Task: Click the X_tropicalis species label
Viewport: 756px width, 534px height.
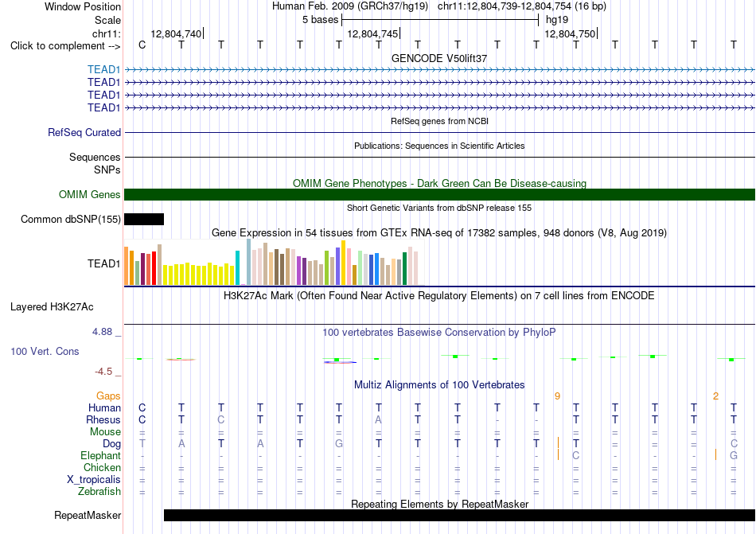Action: tap(94, 480)
